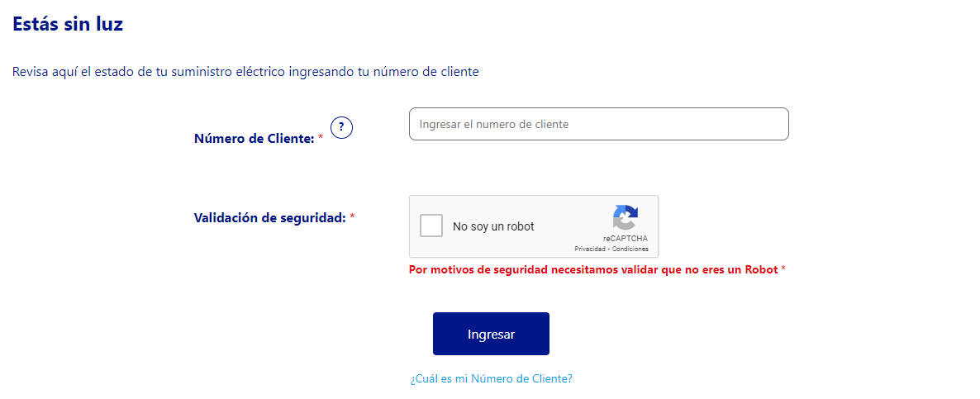Click the 'Validación de seguridad:' label
This screenshot has width=980, height=399.
270,217
